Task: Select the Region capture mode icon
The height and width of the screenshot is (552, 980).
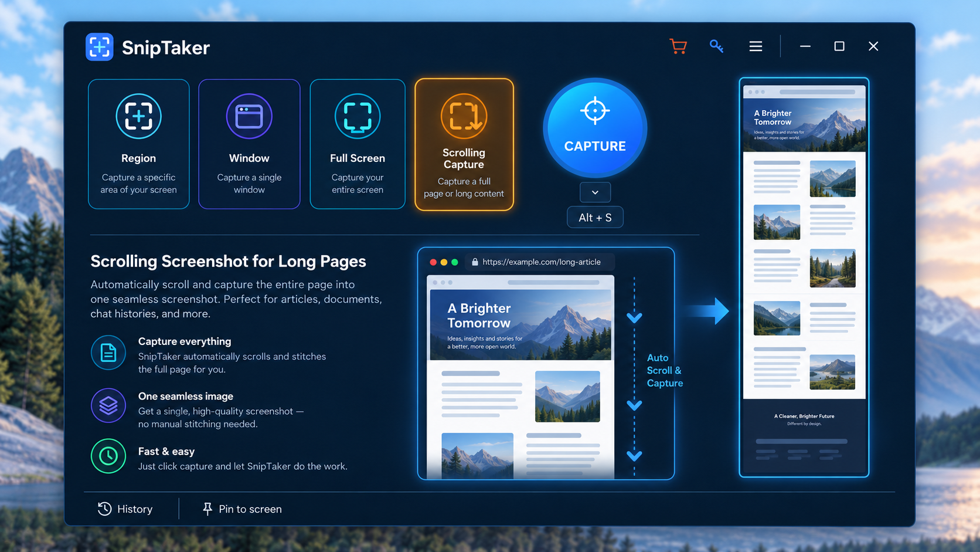Action: (x=138, y=116)
